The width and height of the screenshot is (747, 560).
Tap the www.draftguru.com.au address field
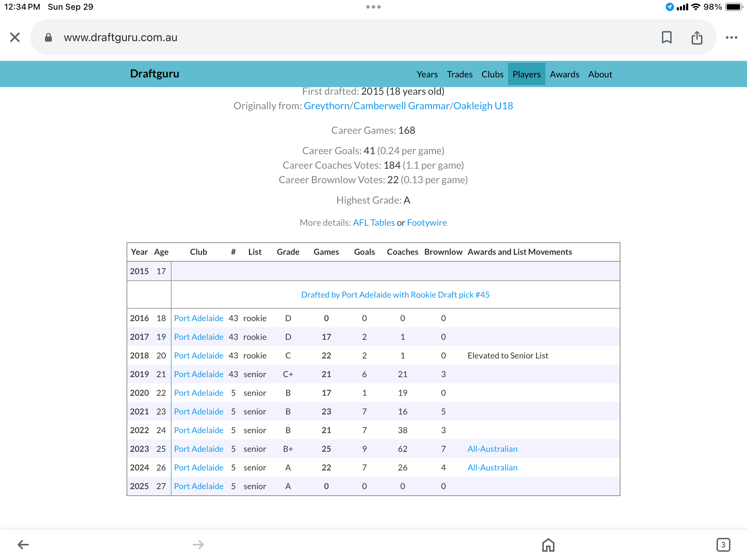(373, 37)
